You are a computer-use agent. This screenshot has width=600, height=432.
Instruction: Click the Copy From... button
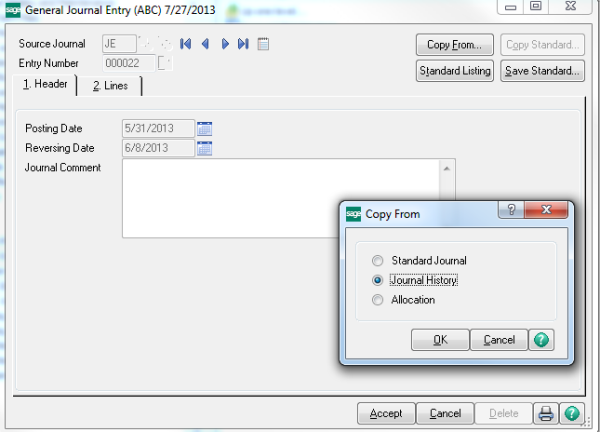click(455, 45)
